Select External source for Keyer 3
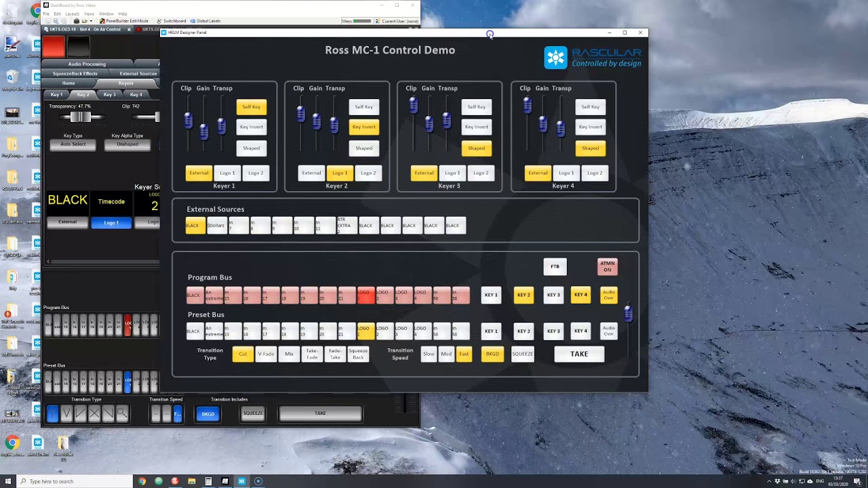This screenshot has height=488, width=868. 424,173
